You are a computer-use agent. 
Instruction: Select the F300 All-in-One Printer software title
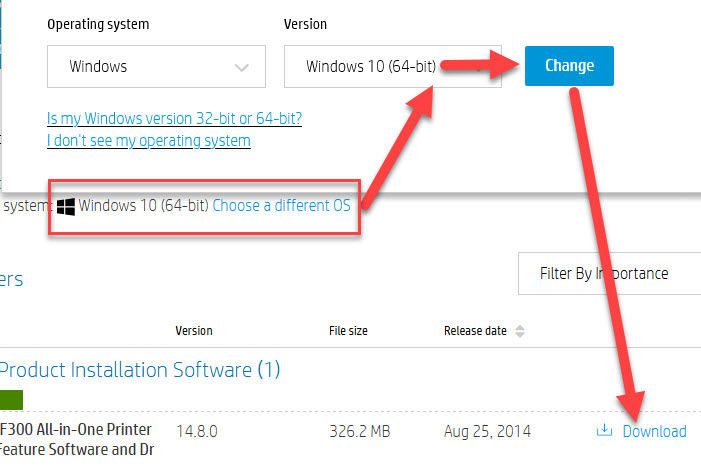(x=77, y=440)
